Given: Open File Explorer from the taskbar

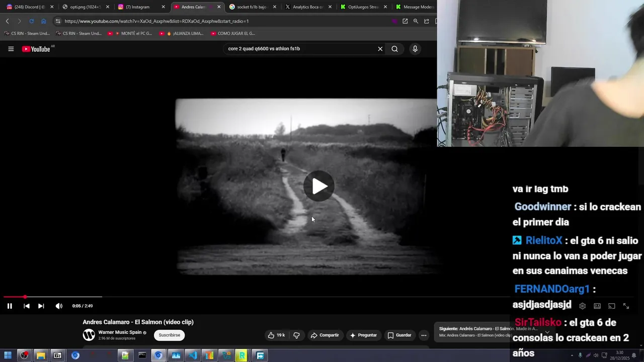Looking at the screenshot, I should (41, 355).
